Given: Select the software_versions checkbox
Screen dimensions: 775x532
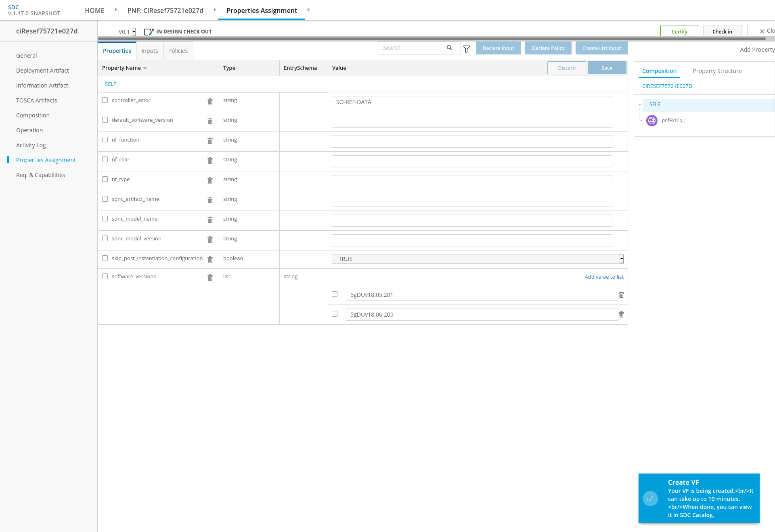Looking at the screenshot, I should click(x=105, y=276).
